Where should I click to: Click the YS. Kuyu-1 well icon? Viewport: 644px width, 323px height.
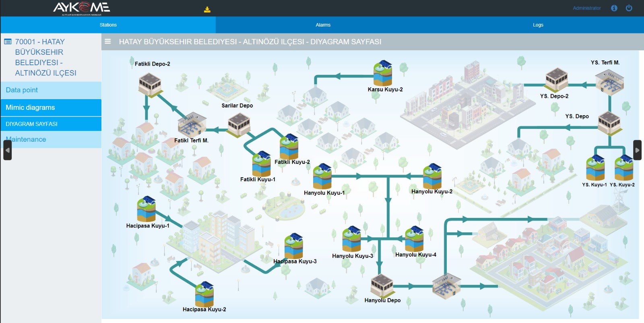pyautogui.click(x=596, y=168)
